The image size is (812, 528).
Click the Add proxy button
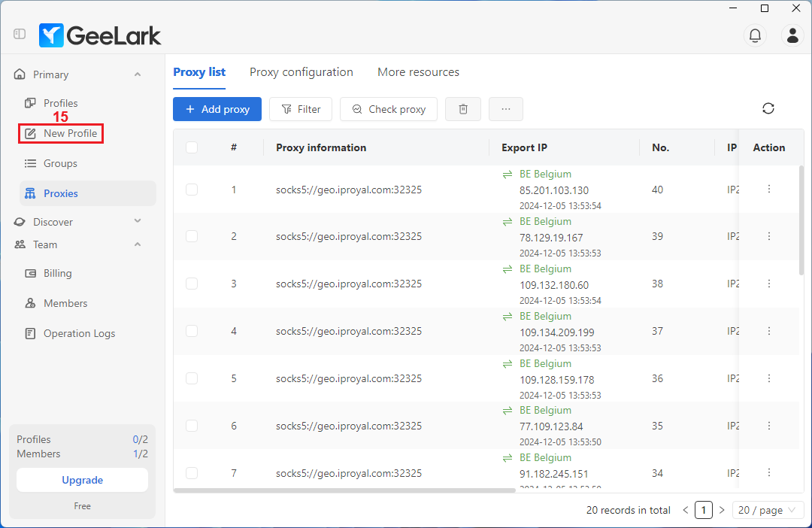pyautogui.click(x=217, y=109)
